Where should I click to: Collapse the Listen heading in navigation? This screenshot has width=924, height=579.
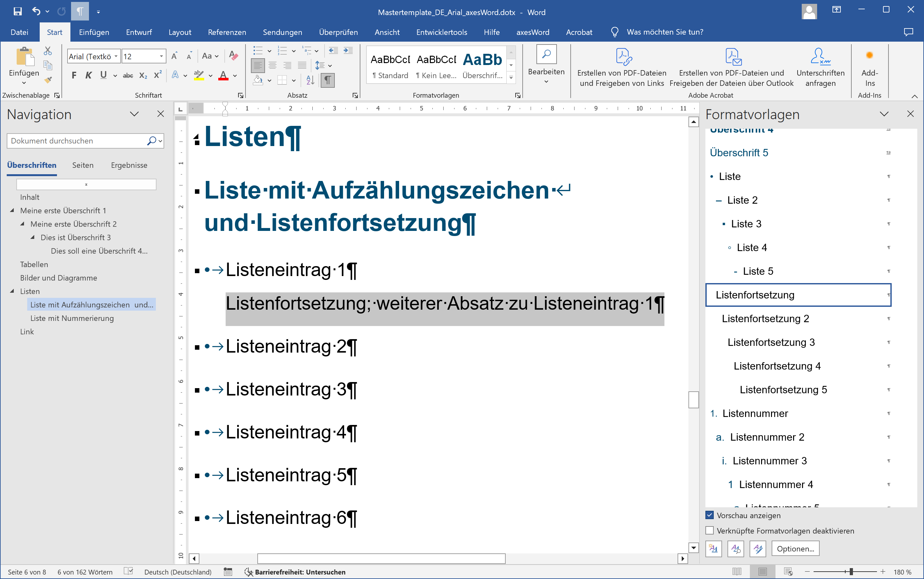12,291
